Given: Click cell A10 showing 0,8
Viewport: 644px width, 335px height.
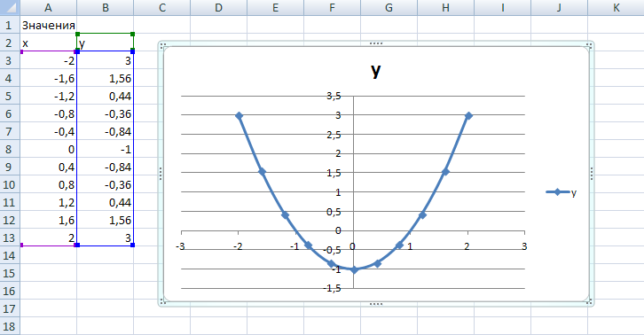Looking at the screenshot, I should [x=49, y=184].
